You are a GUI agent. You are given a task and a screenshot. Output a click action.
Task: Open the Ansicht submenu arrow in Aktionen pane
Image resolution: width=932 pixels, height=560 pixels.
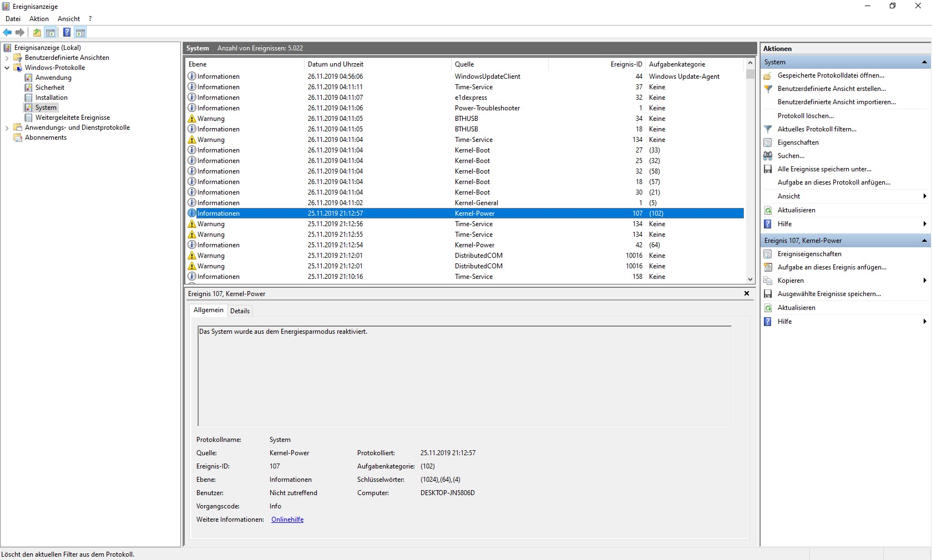coord(925,196)
